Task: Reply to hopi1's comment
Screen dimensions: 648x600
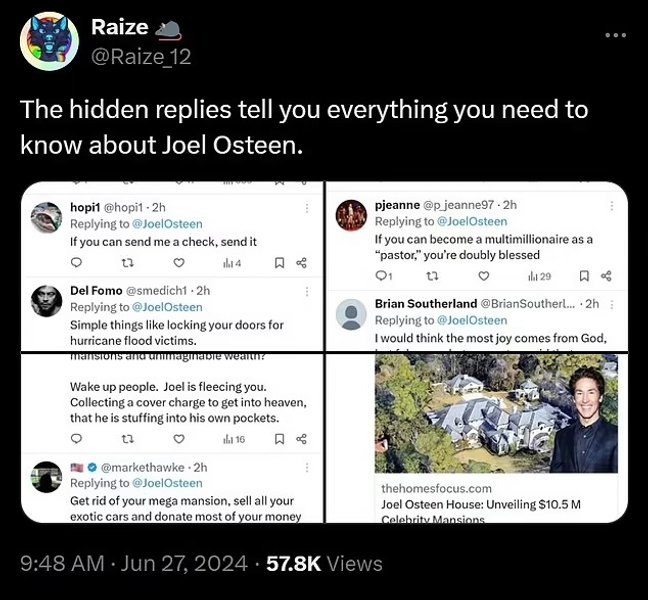Action: 76,263
